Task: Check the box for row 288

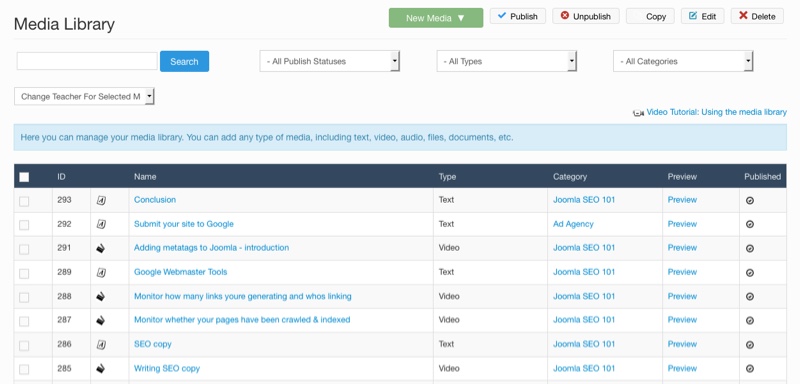Action: pos(24,297)
